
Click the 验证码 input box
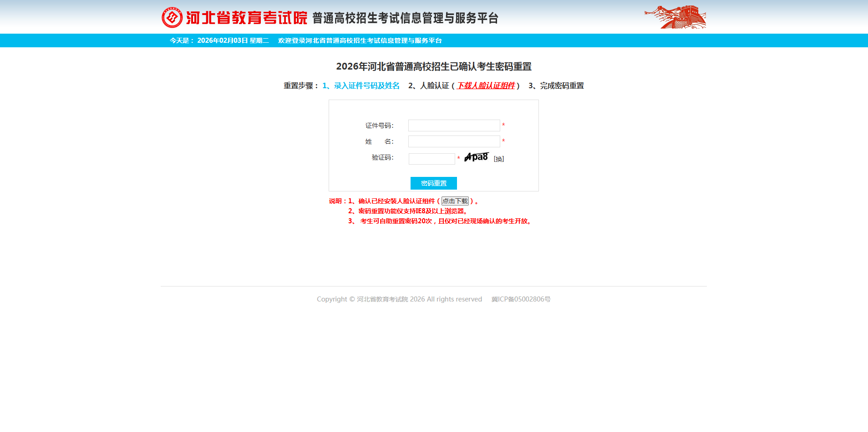[431, 159]
